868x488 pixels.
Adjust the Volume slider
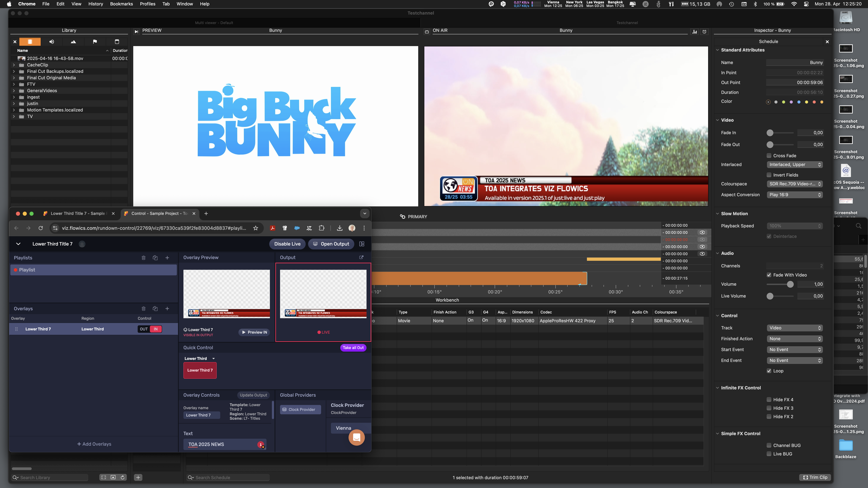tap(790, 285)
